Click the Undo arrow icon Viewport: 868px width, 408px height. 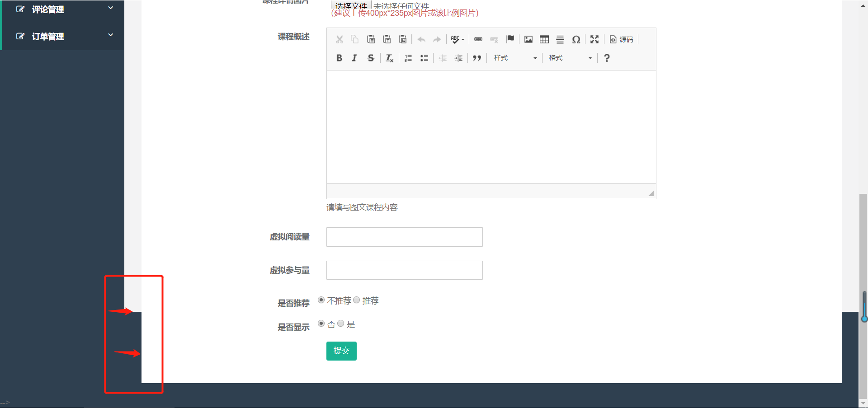click(x=421, y=39)
